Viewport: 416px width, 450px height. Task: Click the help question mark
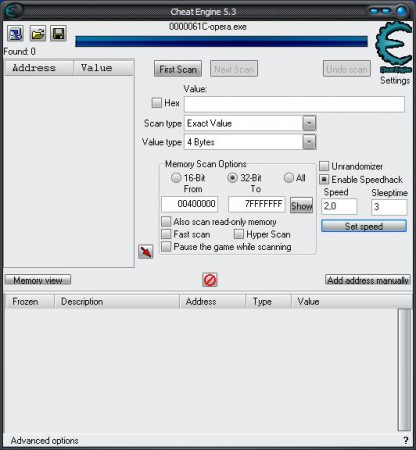tap(406, 440)
